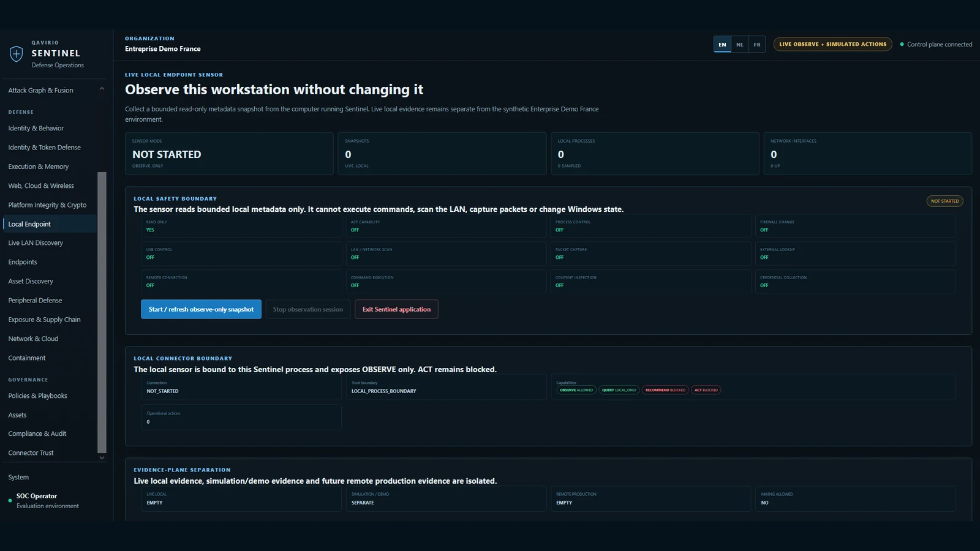Select Local Endpoint in sidebar
Image resolution: width=980 pixels, height=551 pixels.
click(x=49, y=224)
